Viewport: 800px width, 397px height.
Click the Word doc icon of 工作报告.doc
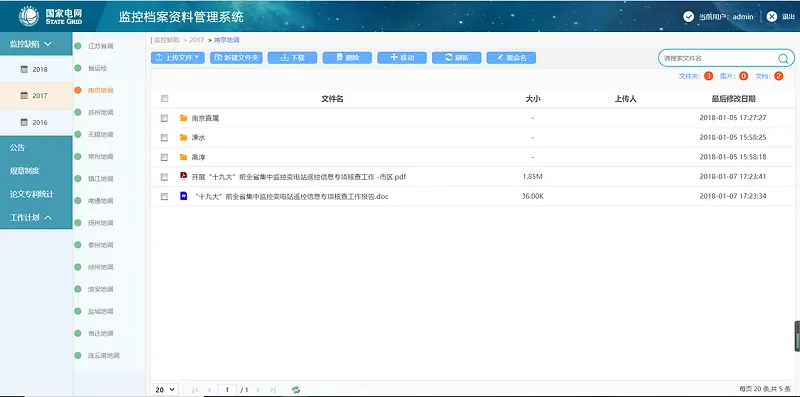184,195
